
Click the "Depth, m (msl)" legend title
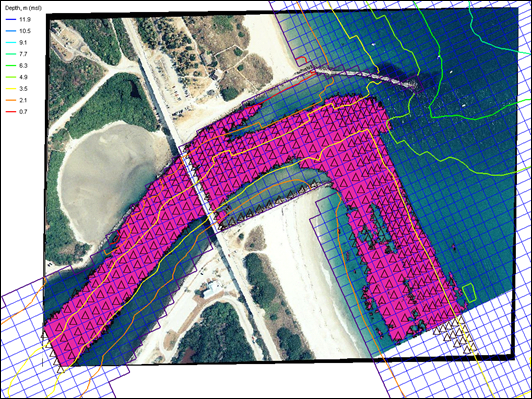tap(23, 8)
